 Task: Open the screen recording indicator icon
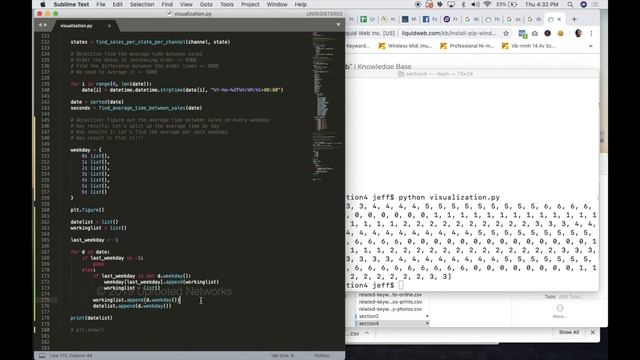[418, 4]
